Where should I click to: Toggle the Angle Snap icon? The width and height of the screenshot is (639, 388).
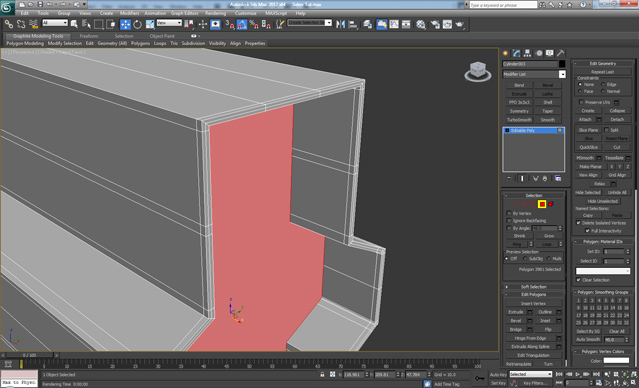click(242, 24)
